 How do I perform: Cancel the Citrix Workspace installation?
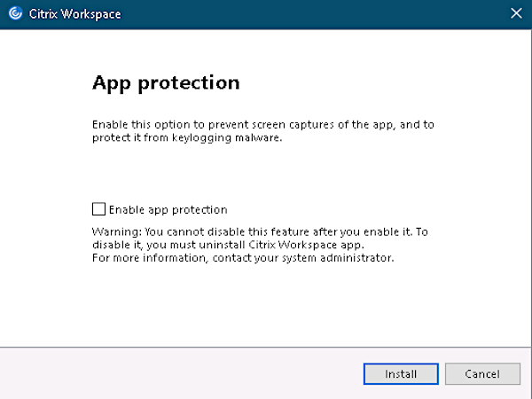(482, 374)
